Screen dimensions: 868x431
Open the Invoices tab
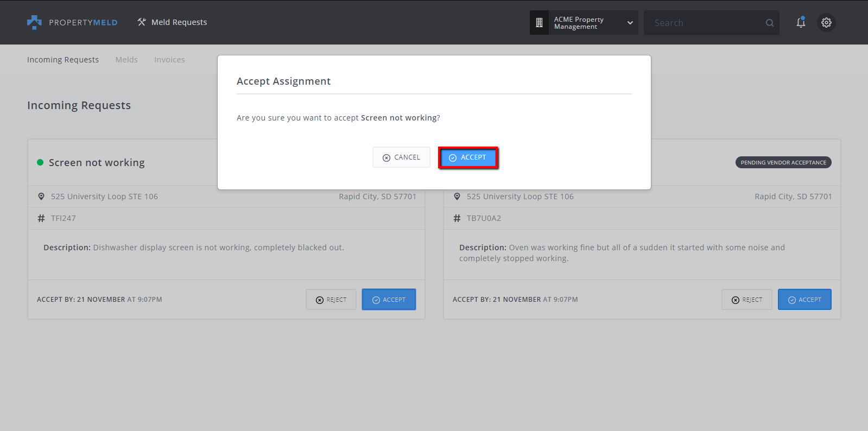click(169, 60)
